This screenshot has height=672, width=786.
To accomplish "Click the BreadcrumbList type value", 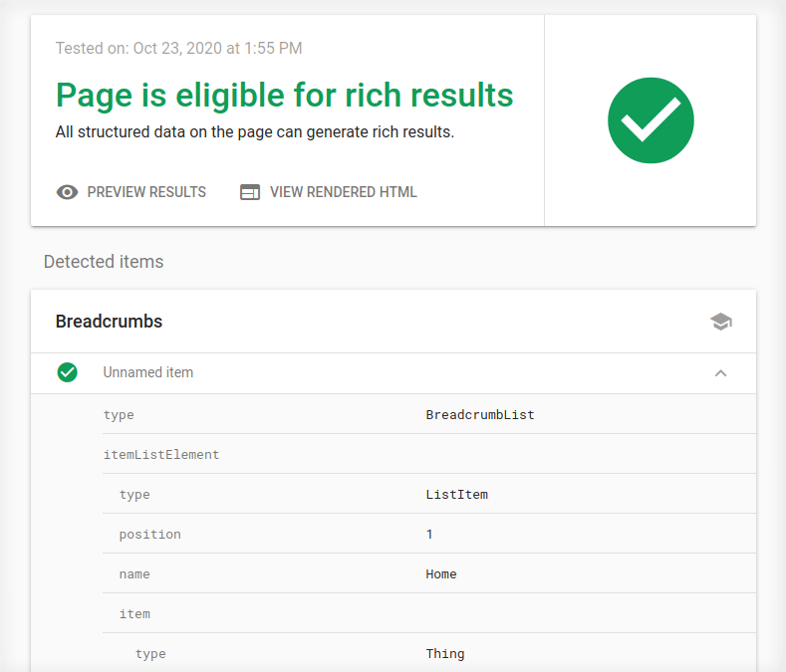I will [479, 414].
